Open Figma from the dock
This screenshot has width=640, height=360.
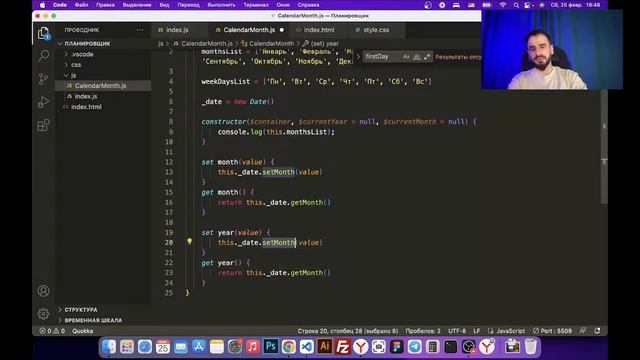(396, 347)
